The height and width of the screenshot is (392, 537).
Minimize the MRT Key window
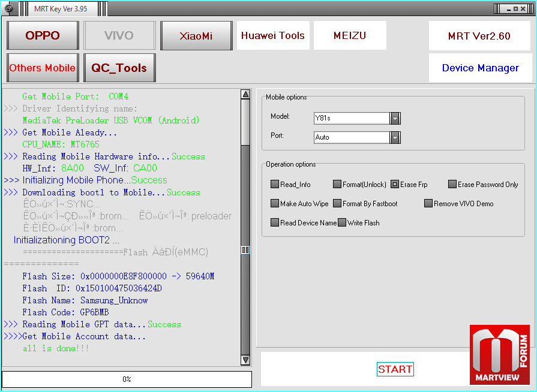pyautogui.click(x=509, y=9)
